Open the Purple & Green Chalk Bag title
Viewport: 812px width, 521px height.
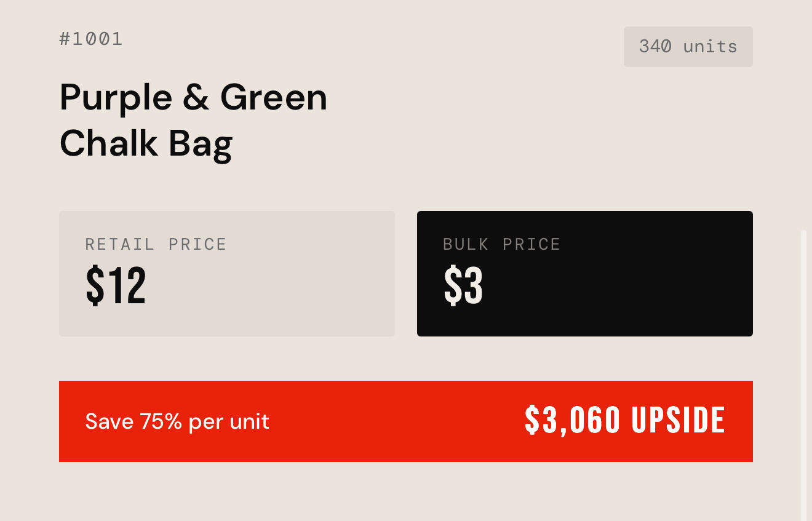193,121
